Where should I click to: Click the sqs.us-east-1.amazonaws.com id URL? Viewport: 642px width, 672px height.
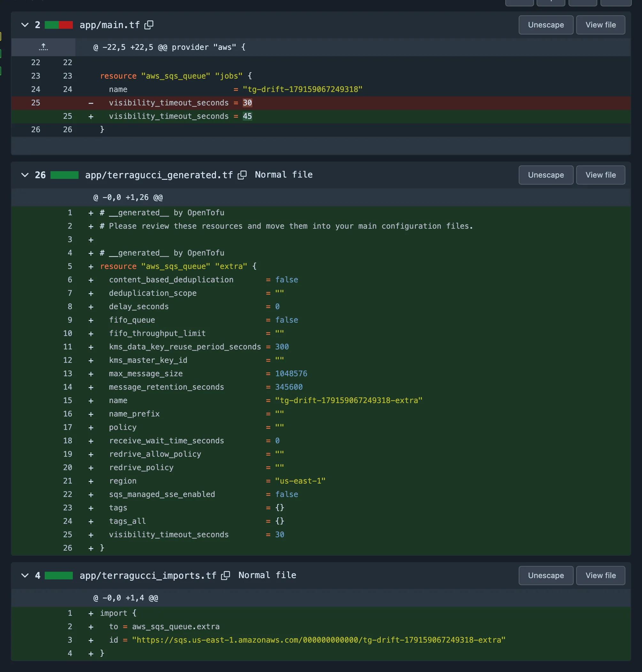[x=319, y=640]
